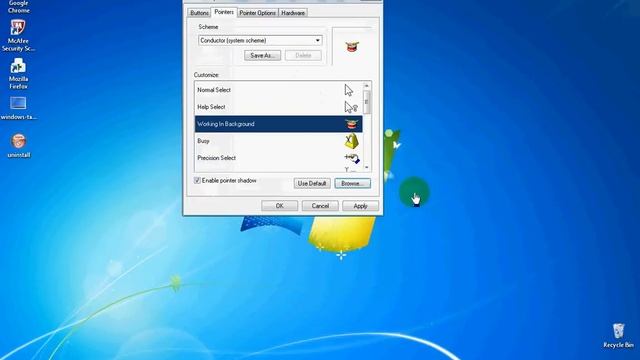The width and height of the screenshot is (640, 360).
Task: Click the Normal Select arrow cursor icon
Action: tap(349, 90)
